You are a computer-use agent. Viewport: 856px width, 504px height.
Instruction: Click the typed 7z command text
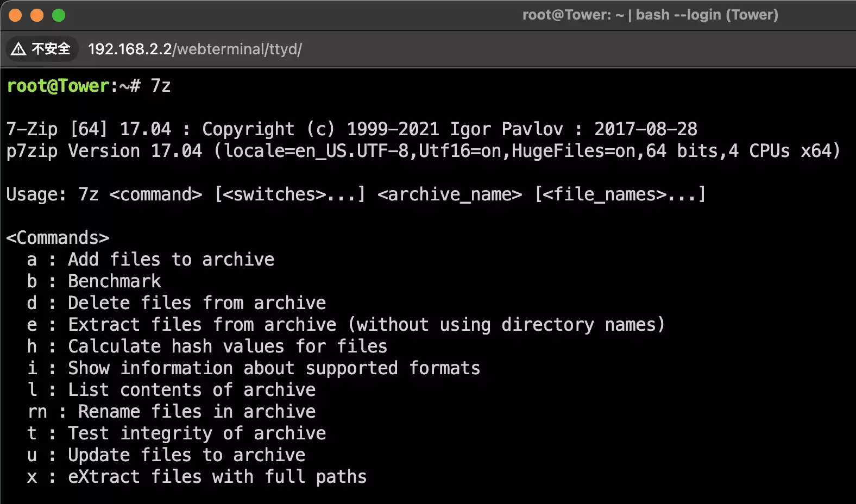pos(161,86)
